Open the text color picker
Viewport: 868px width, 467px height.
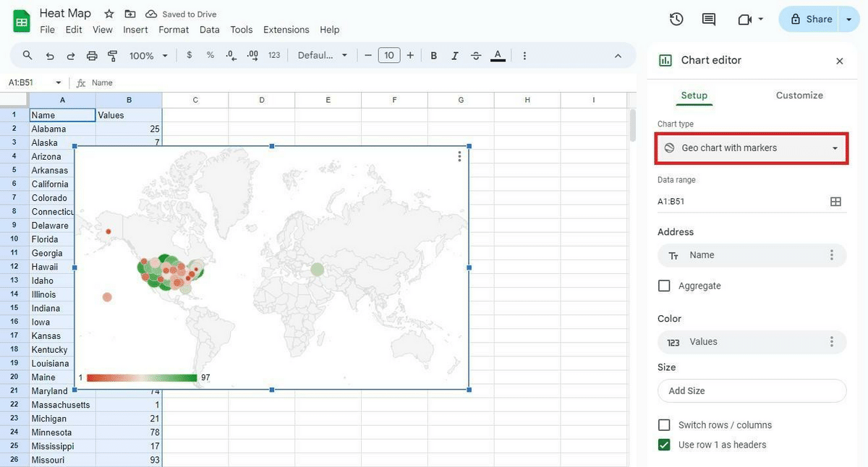click(498, 56)
